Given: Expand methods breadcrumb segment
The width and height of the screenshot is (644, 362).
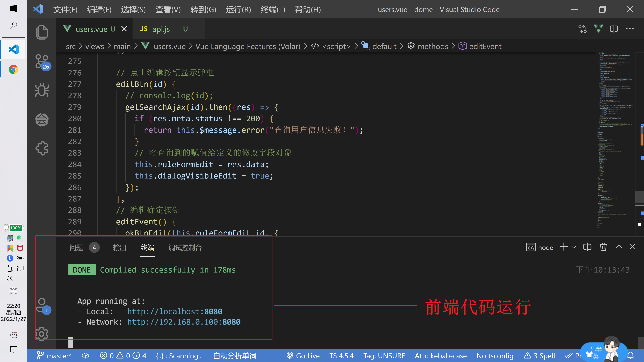Looking at the screenshot, I should pyautogui.click(x=433, y=46).
